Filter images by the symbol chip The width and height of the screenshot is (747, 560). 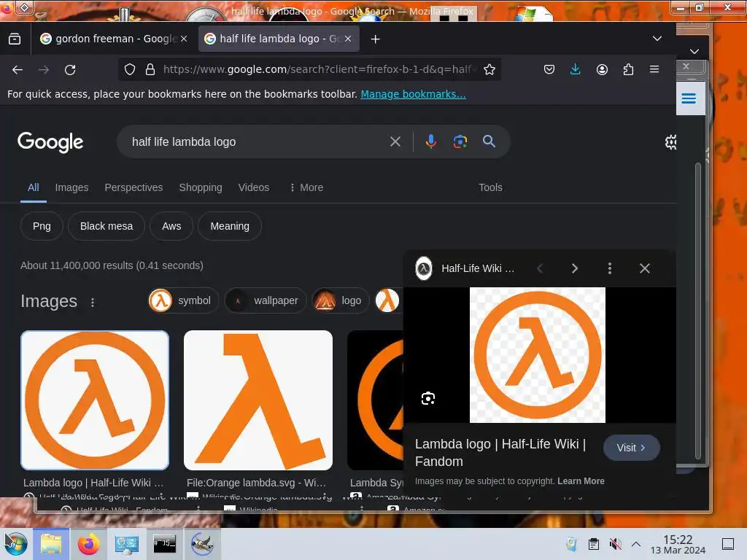coord(183,300)
